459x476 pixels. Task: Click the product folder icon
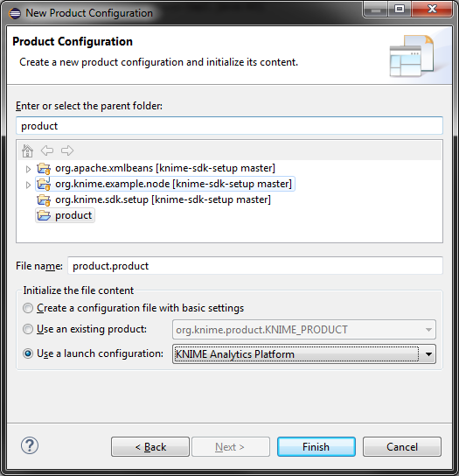44,215
